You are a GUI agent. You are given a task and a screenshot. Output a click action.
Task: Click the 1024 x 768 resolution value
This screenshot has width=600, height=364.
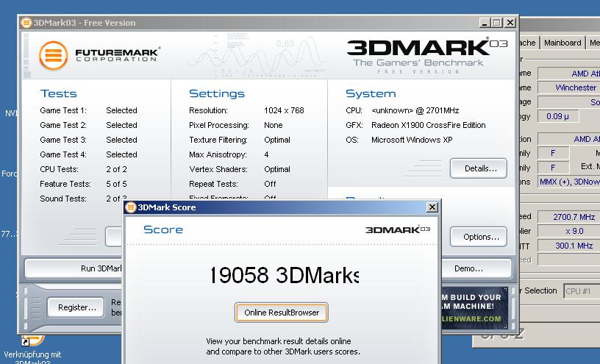[284, 110]
